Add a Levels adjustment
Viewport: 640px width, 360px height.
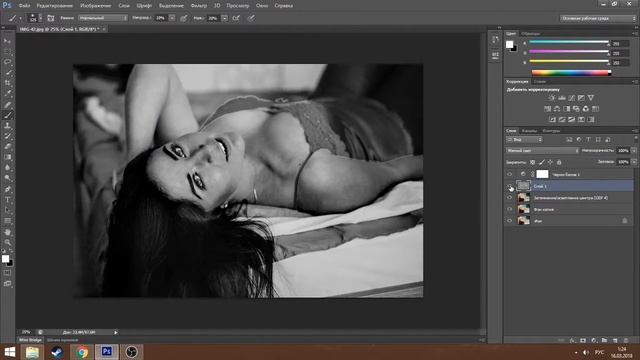(x=562, y=98)
